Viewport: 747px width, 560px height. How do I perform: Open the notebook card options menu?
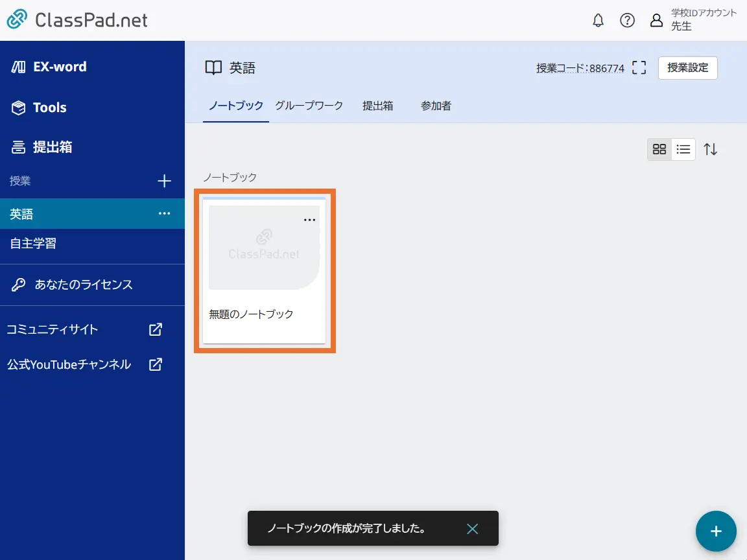[x=310, y=220]
